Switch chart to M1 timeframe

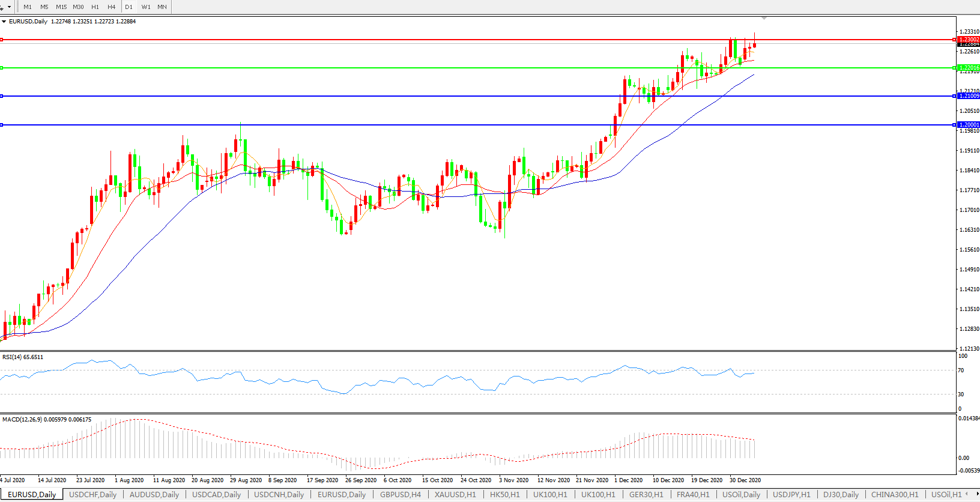tap(28, 7)
